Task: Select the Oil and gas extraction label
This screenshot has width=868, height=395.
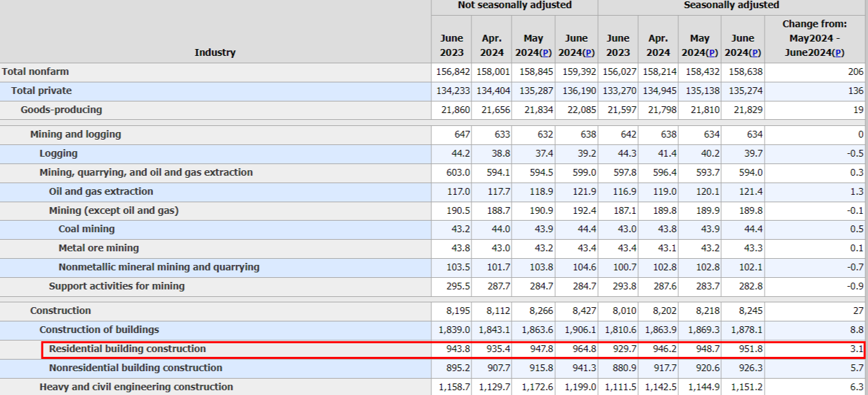Action: click(101, 191)
